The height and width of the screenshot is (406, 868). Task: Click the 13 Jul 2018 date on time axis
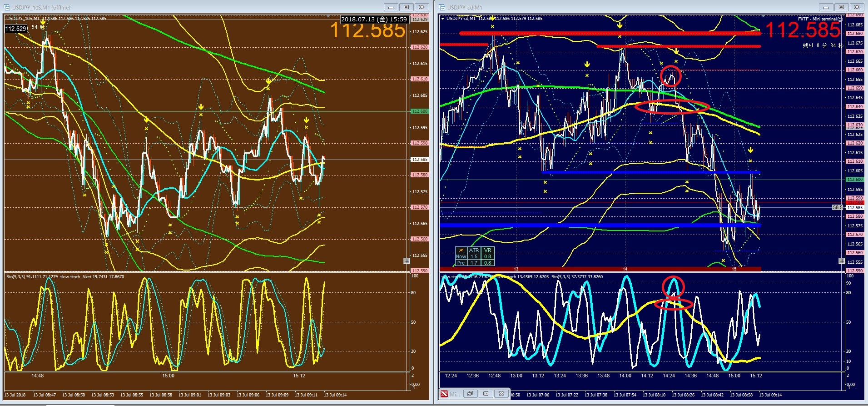point(15,395)
